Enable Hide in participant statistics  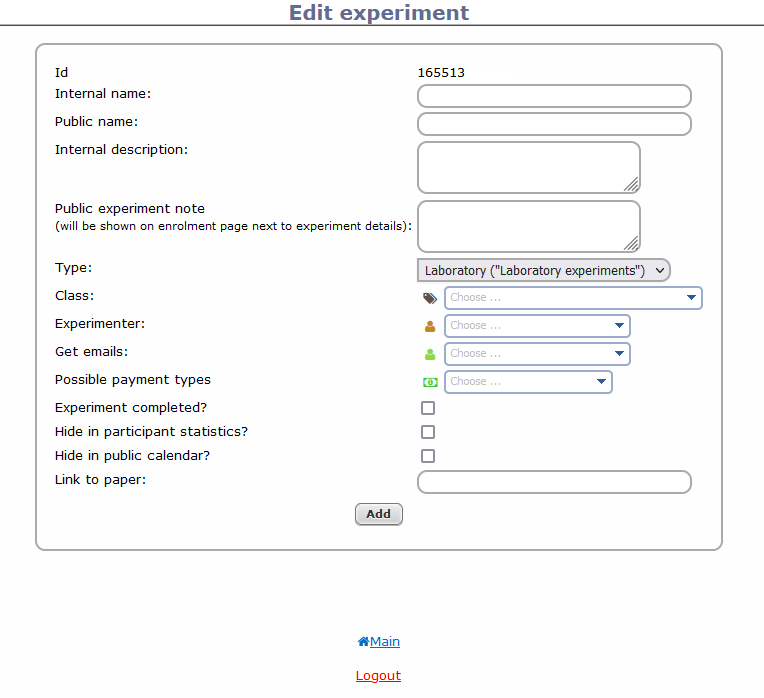click(x=428, y=432)
